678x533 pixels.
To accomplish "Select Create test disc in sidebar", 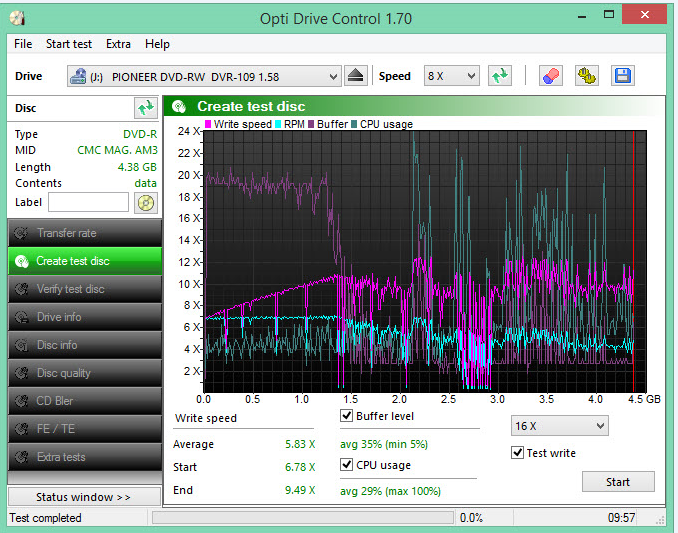I will coord(85,261).
